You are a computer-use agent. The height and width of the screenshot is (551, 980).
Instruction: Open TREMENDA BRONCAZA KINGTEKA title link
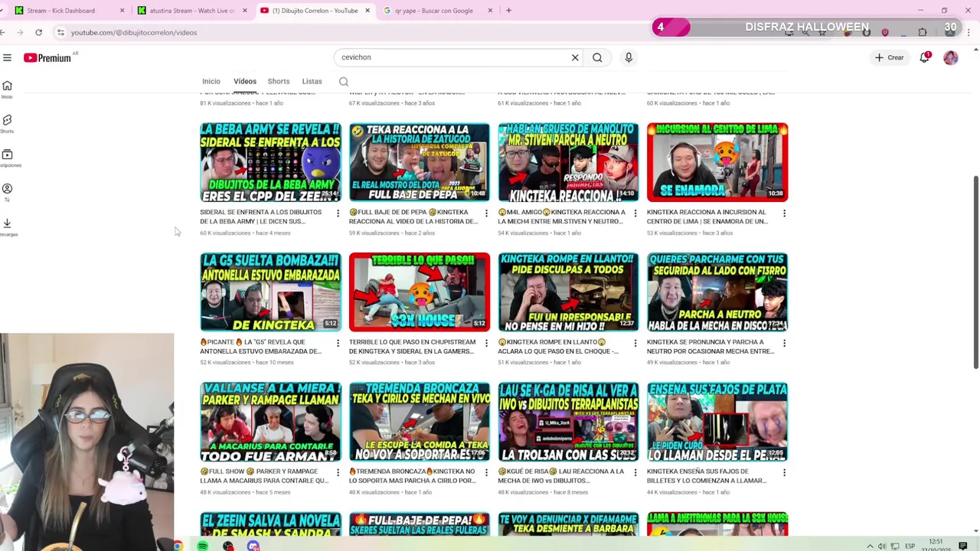(412, 476)
